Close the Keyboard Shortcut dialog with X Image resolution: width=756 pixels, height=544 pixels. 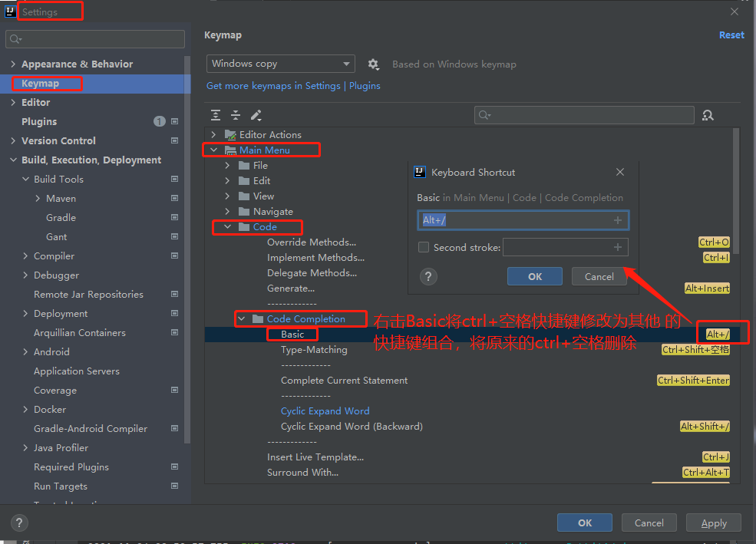[x=620, y=172]
